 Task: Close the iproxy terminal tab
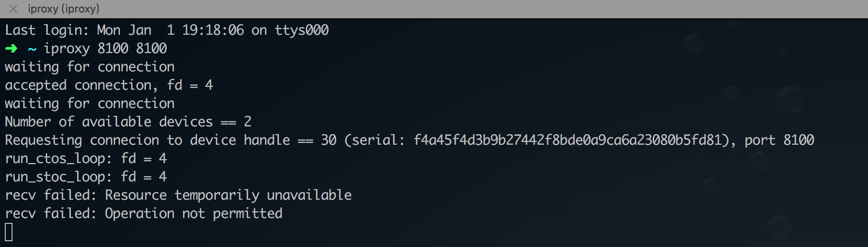13,9
